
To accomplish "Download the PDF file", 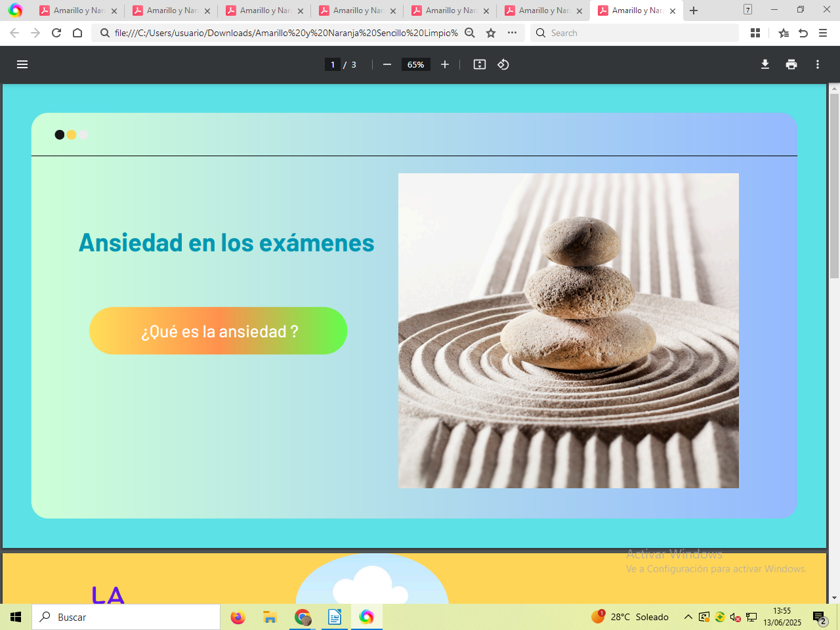I will click(765, 64).
